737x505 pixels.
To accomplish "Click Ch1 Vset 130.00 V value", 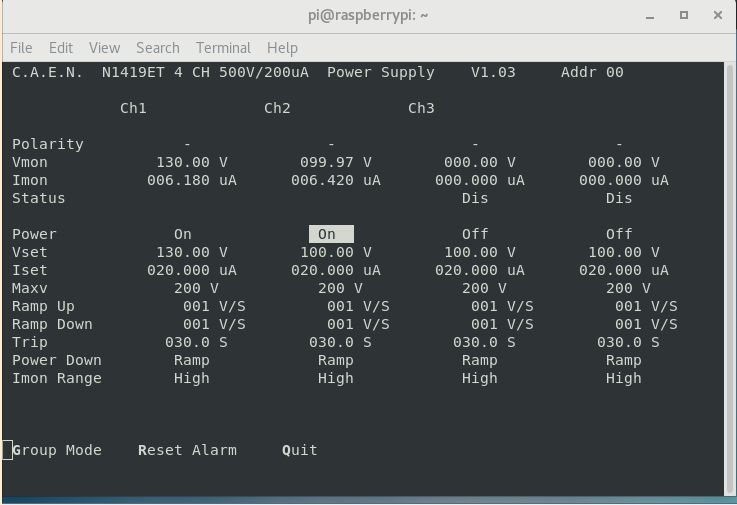I will tap(191, 252).
